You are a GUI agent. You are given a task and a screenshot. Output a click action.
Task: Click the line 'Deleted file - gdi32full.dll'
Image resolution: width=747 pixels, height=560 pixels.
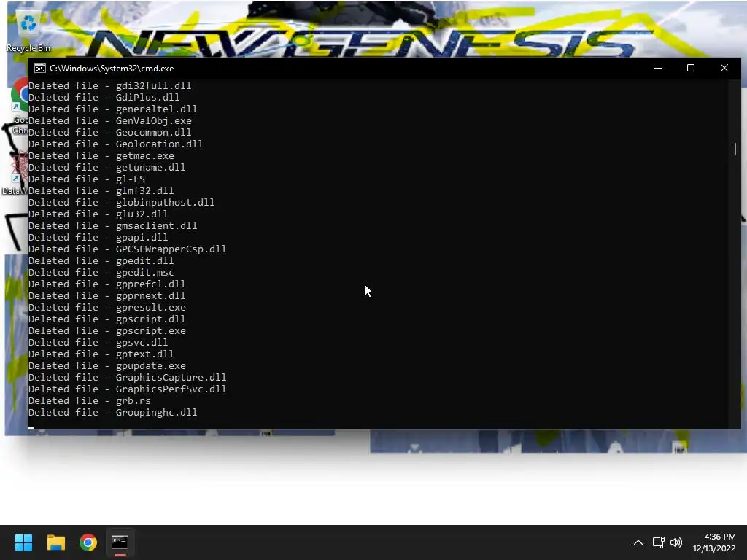109,86
